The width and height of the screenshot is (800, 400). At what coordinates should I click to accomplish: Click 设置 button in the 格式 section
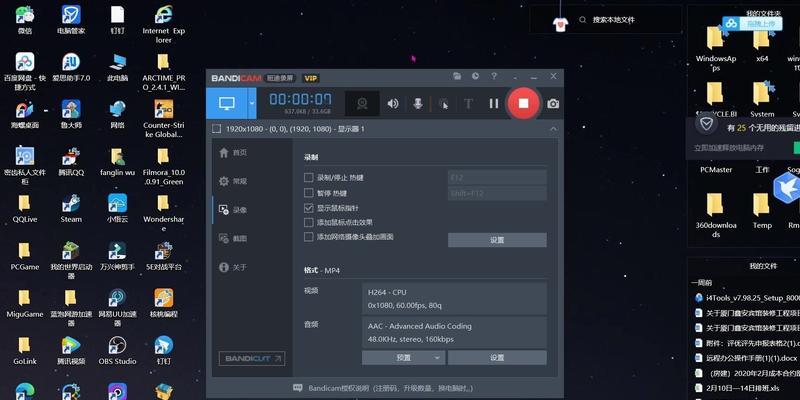click(x=497, y=358)
